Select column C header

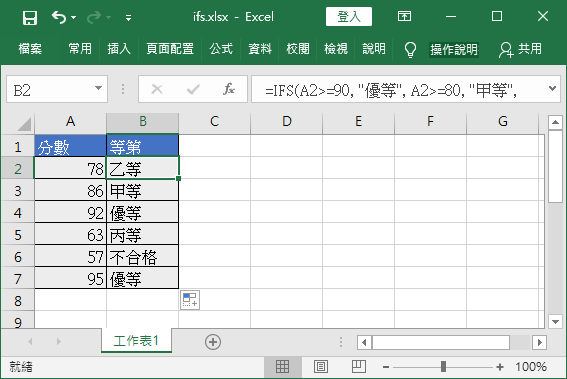[x=214, y=122]
